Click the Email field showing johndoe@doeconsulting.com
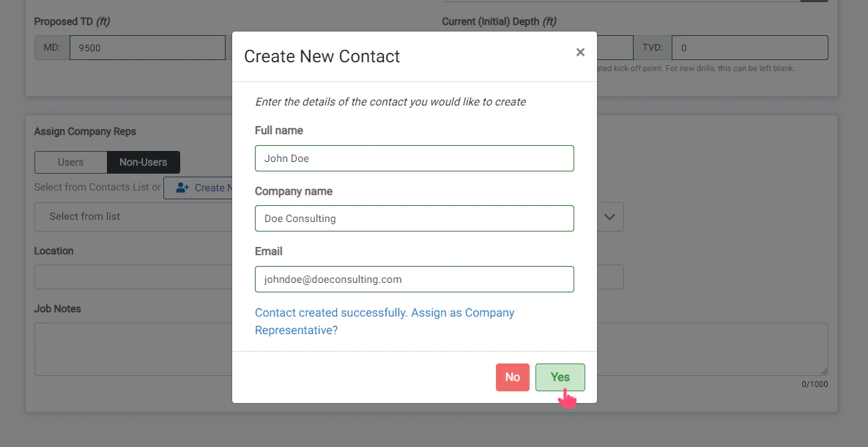Viewport: 868px width, 447px height. click(x=414, y=278)
